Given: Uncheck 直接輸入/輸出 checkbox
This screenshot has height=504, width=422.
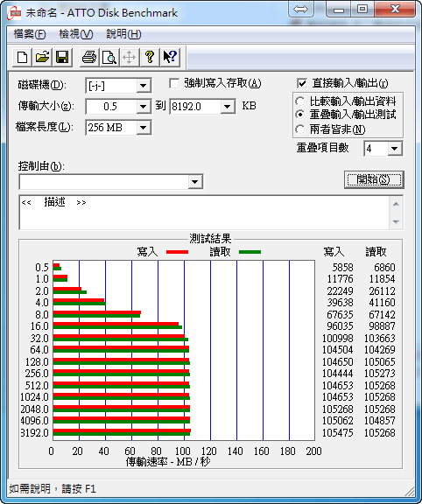Looking at the screenshot, I should [x=302, y=84].
